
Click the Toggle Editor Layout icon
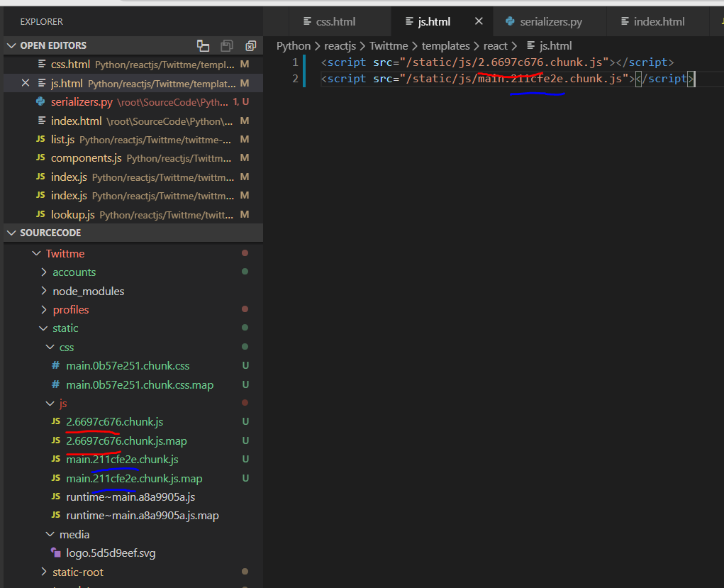(203, 45)
